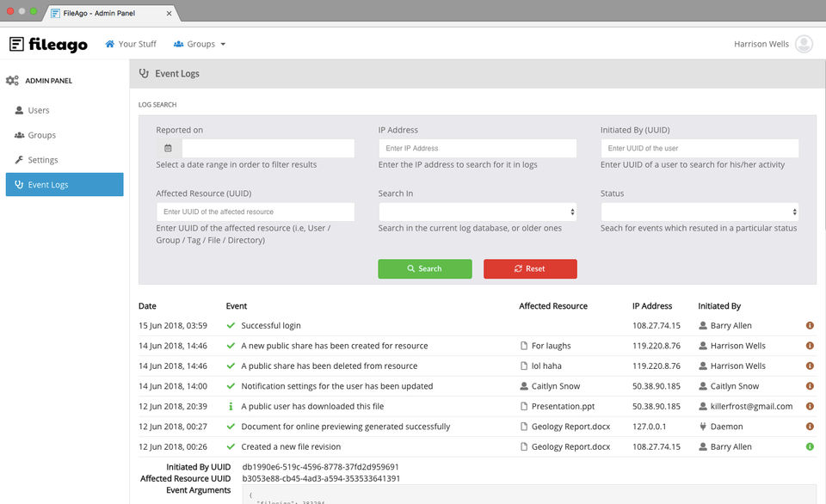
Task: Click the green Search button
Action: tap(424, 268)
